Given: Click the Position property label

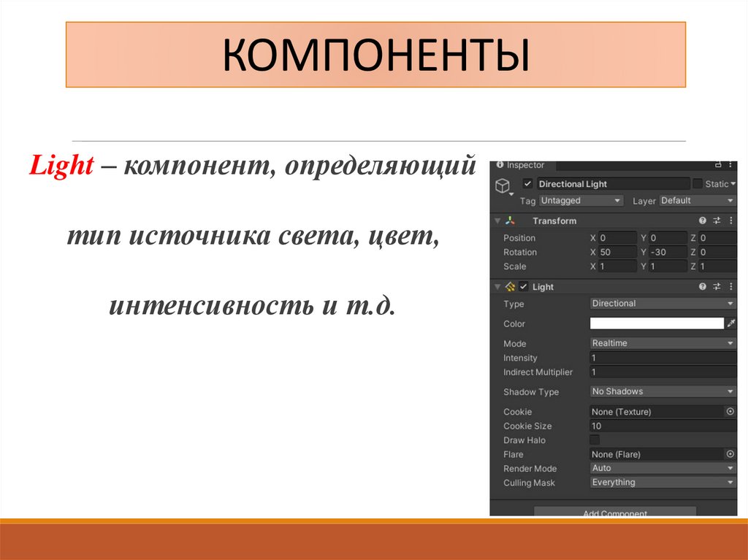Looking at the screenshot, I should point(519,237).
